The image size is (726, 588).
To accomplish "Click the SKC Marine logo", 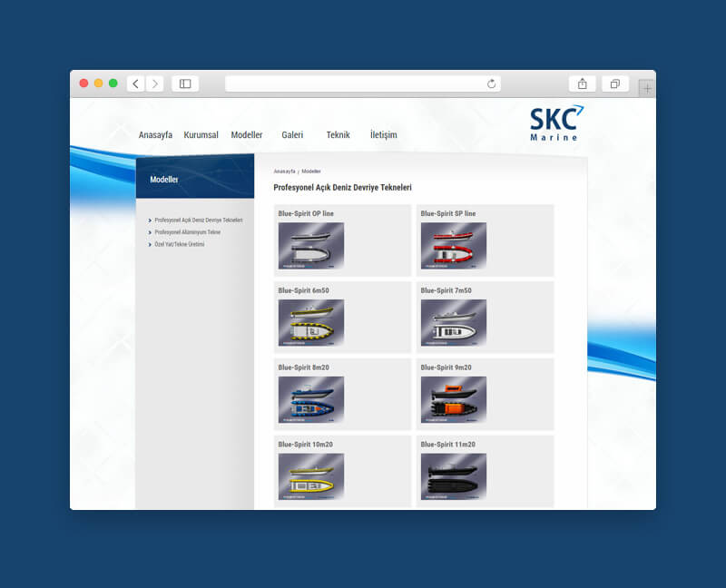I will pos(557,123).
